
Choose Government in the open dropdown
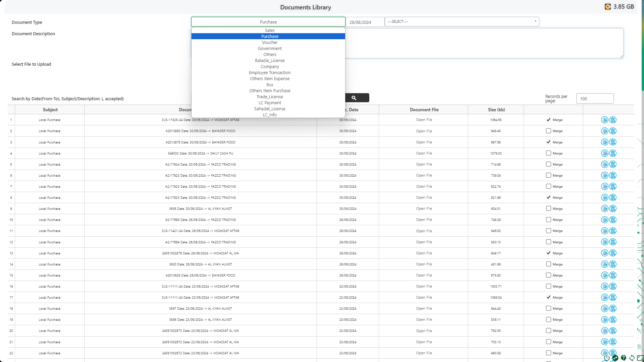point(270,48)
